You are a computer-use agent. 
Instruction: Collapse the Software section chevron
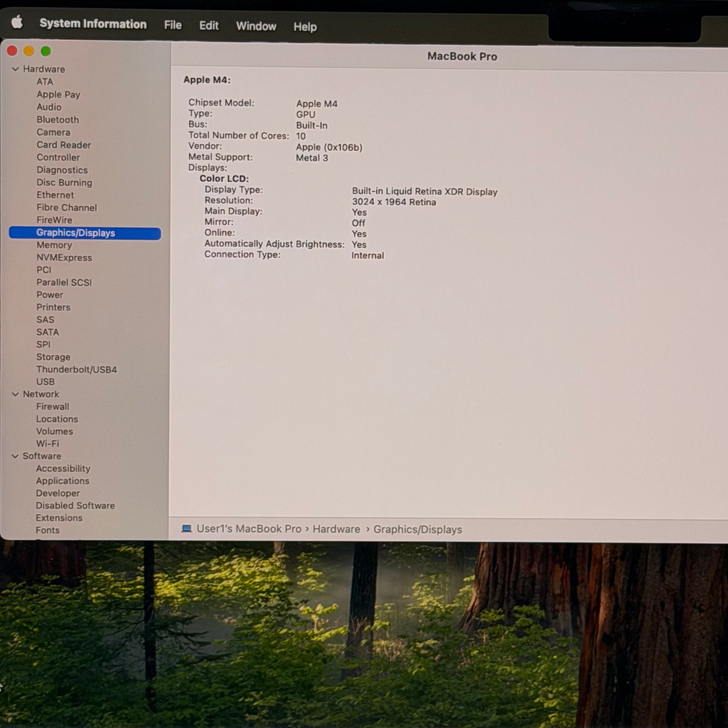tap(15, 456)
